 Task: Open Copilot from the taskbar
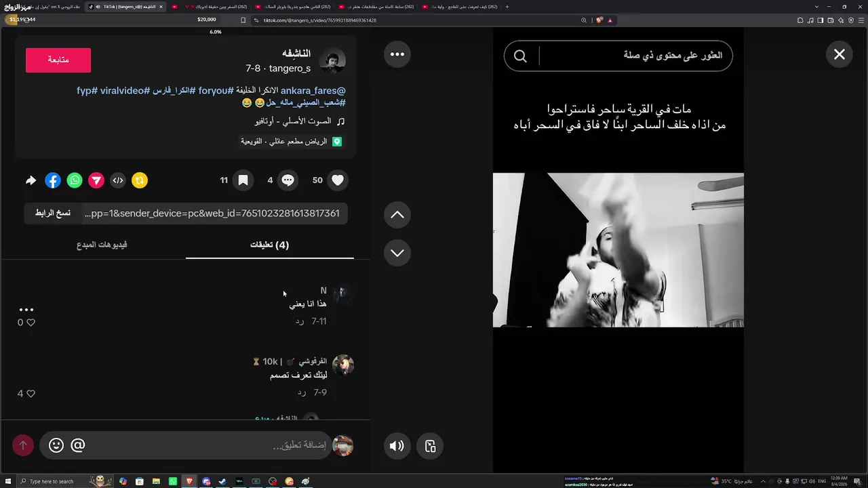tap(123, 481)
